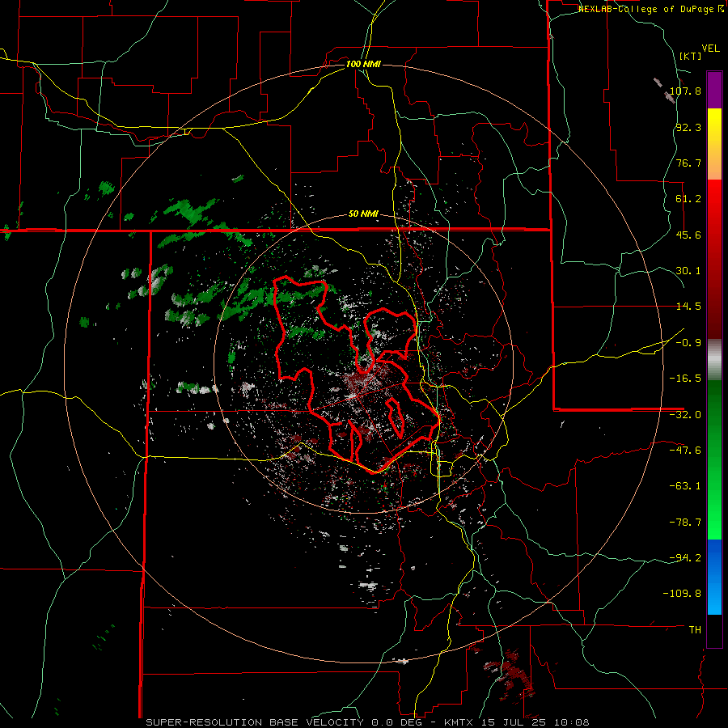Click the 100 NMI range ring label
The image size is (728, 728).
point(363,64)
